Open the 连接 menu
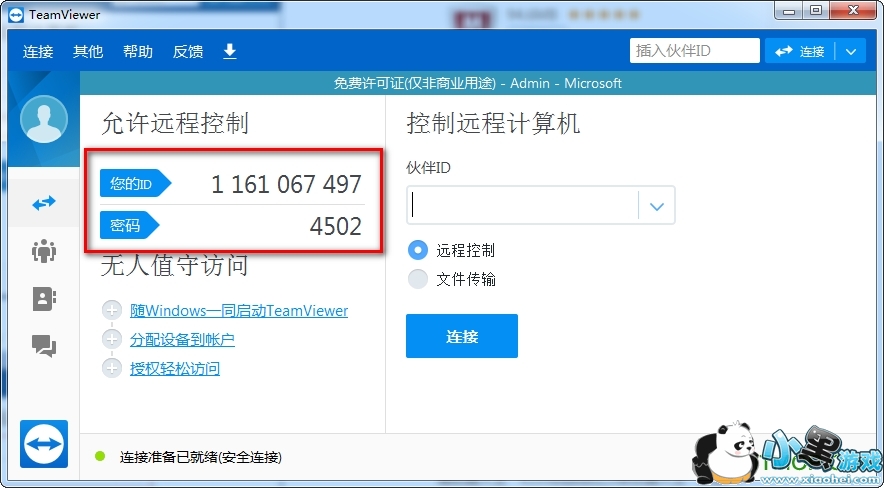 pyautogui.click(x=38, y=52)
